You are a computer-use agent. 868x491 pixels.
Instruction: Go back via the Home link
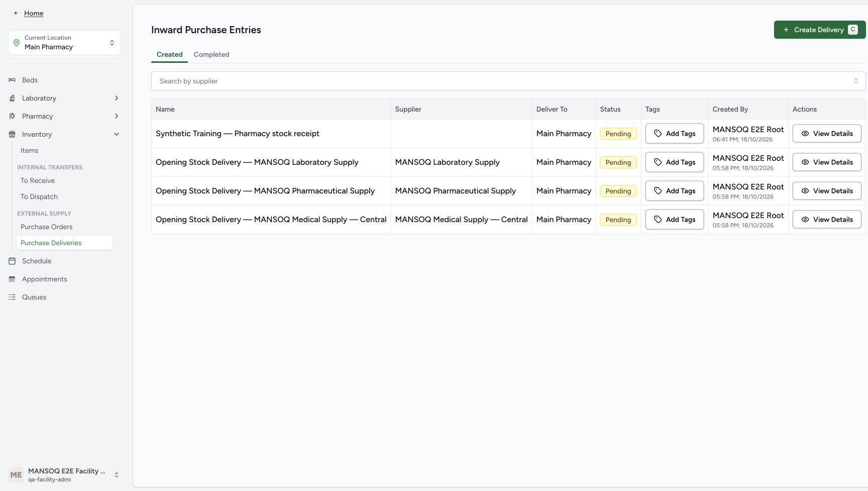coord(34,13)
